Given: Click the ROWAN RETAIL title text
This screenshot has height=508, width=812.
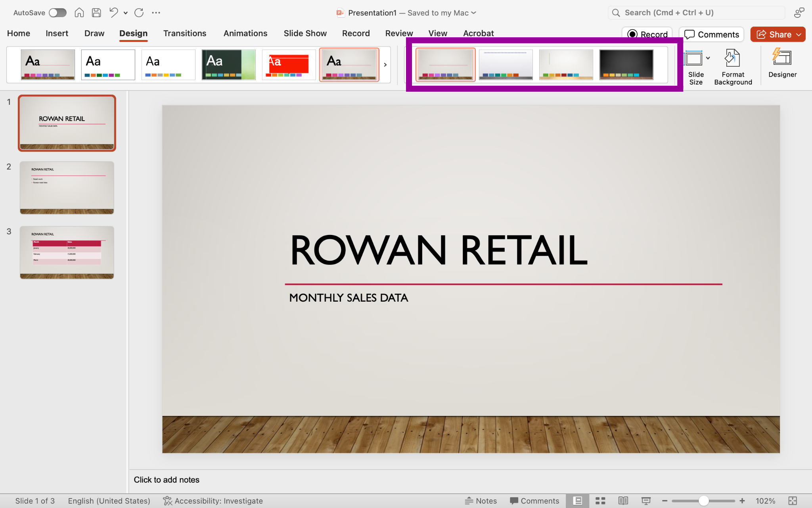Looking at the screenshot, I should (x=439, y=250).
